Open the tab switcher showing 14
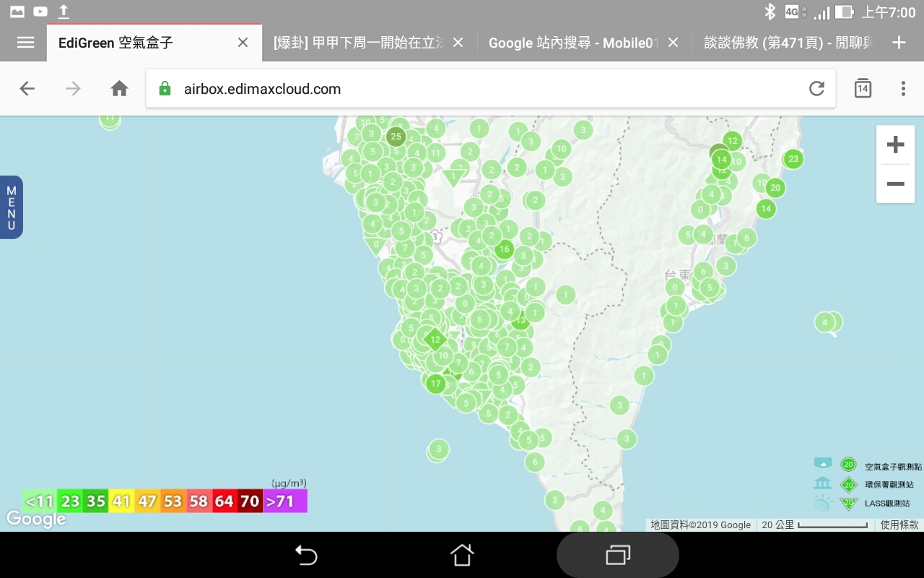This screenshot has width=924, height=578. (863, 89)
